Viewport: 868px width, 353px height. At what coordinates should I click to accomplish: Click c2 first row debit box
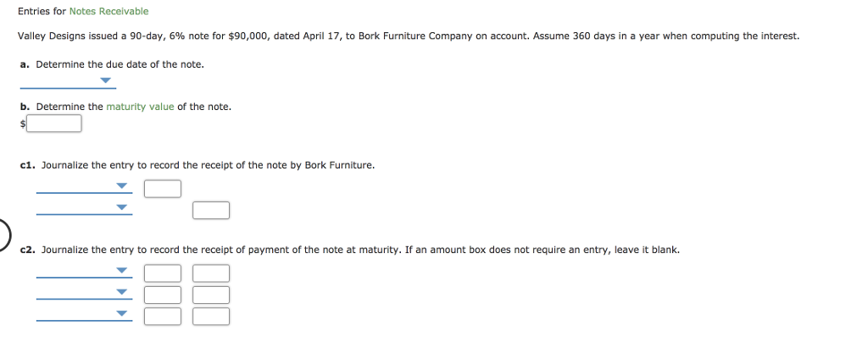pos(163,273)
